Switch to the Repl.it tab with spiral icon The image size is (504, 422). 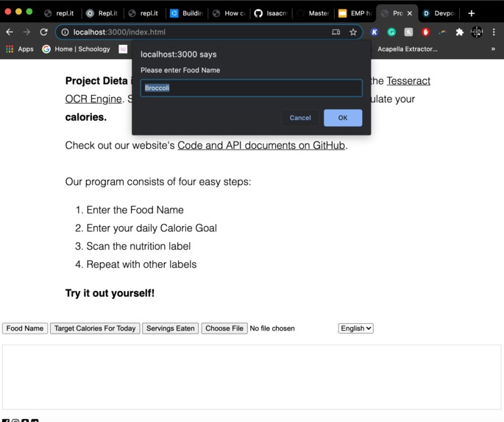click(102, 13)
